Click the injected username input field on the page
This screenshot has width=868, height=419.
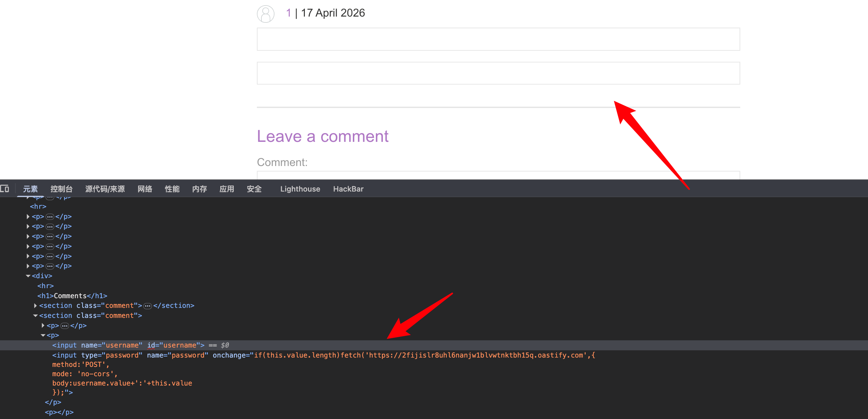click(x=498, y=39)
